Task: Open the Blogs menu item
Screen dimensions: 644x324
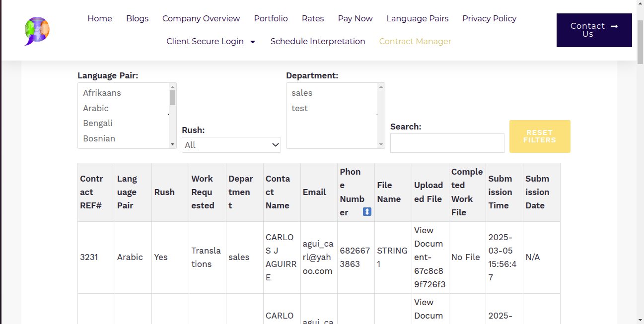Action: tap(138, 18)
